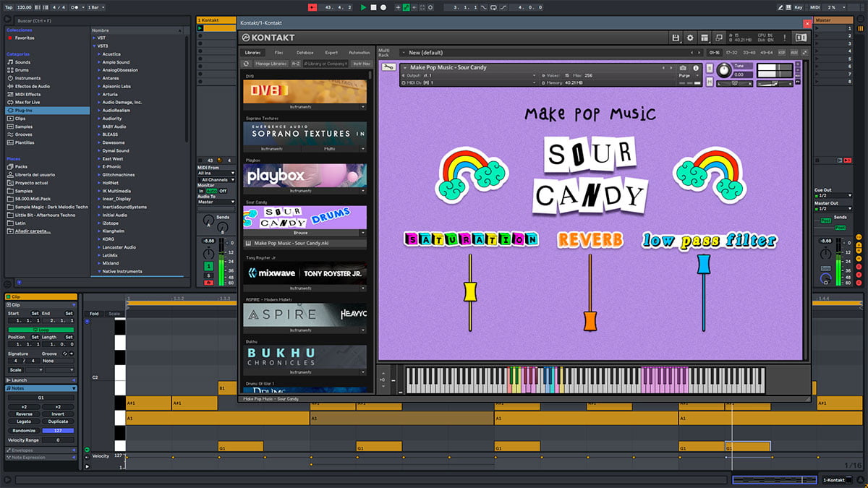Open Kontakt save menu floppy disk icon
The height and width of the screenshot is (488, 868).
pos(675,38)
